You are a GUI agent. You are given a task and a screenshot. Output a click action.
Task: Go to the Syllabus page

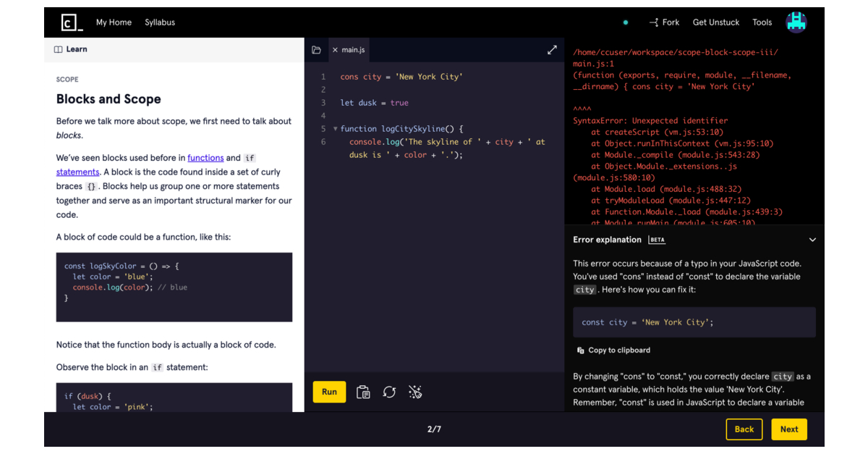point(160,22)
